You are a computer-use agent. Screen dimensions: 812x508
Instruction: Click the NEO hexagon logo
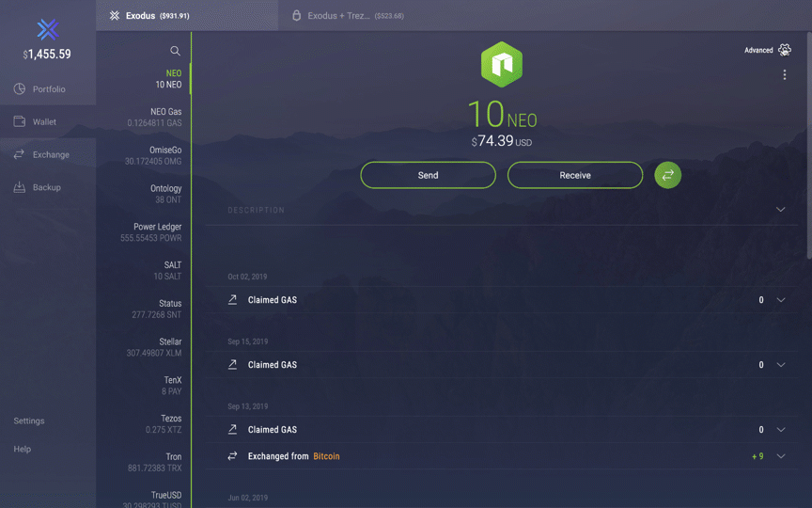click(501, 64)
